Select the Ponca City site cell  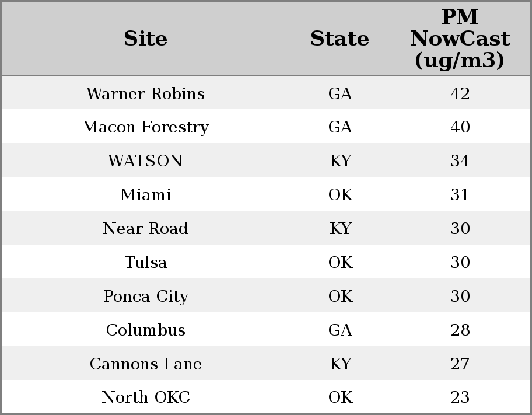[x=145, y=297]
